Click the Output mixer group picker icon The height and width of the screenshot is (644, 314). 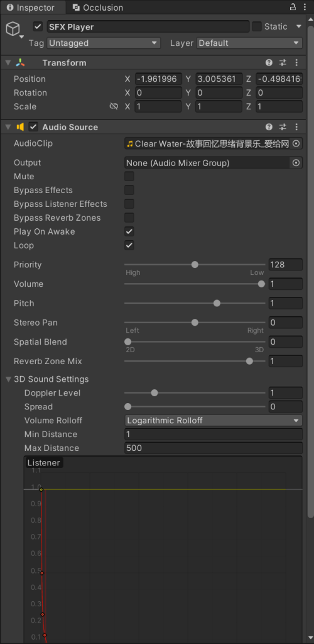tap(296, 163)
